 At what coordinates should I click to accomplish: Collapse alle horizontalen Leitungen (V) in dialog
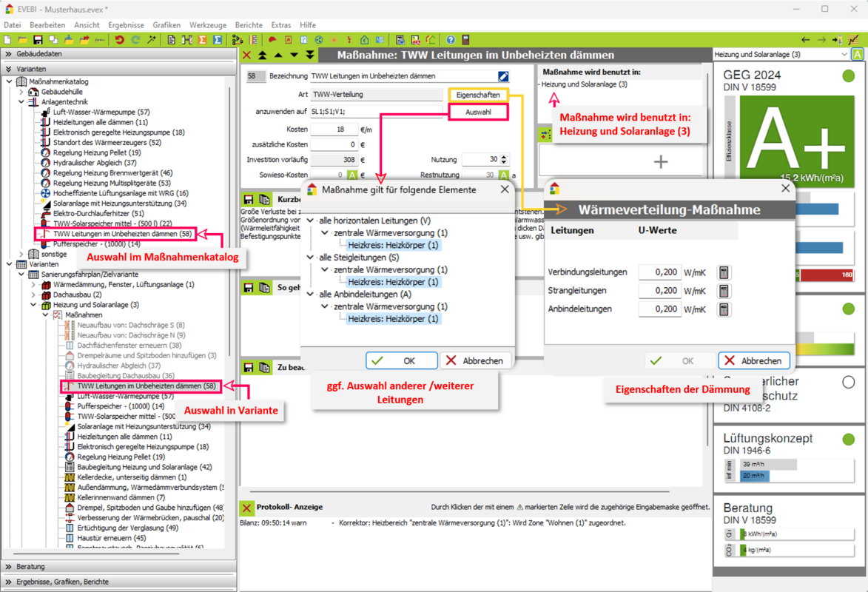[x=310, y=221]
